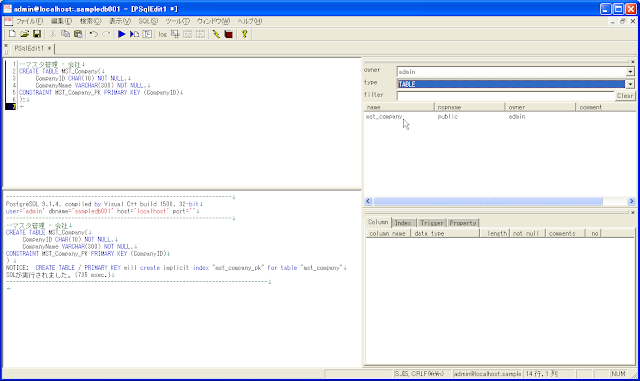The image size is (640, 381).
Task: Click the Cut scissors icon
Action: [53, 34]
